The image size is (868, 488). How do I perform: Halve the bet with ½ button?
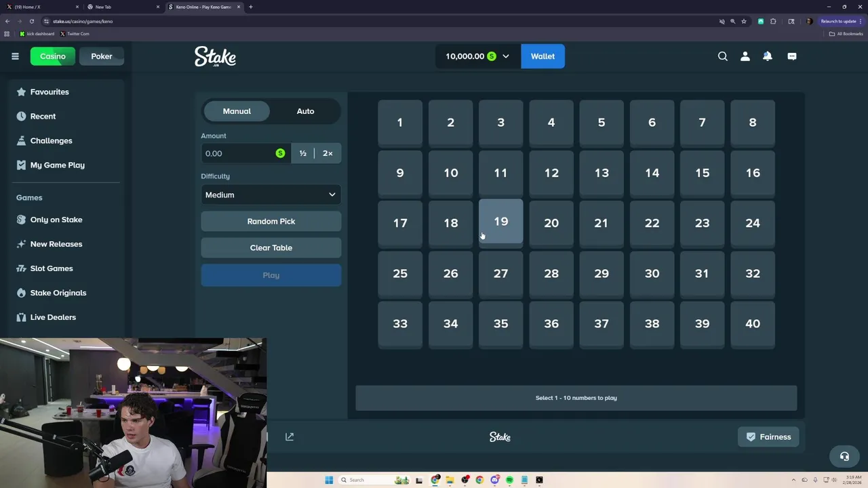pos(303,153)
